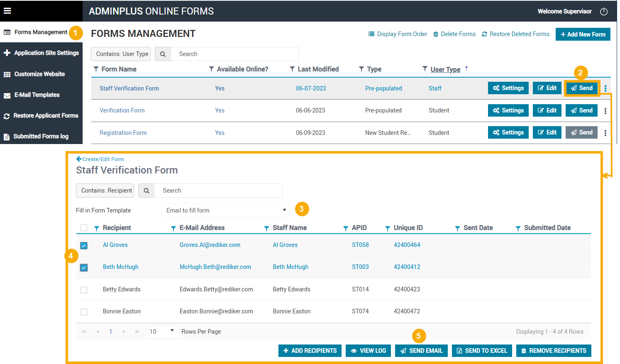Click the REMOVE RECIPIENTS button
The image size is (620, 364).
[554, 351]
